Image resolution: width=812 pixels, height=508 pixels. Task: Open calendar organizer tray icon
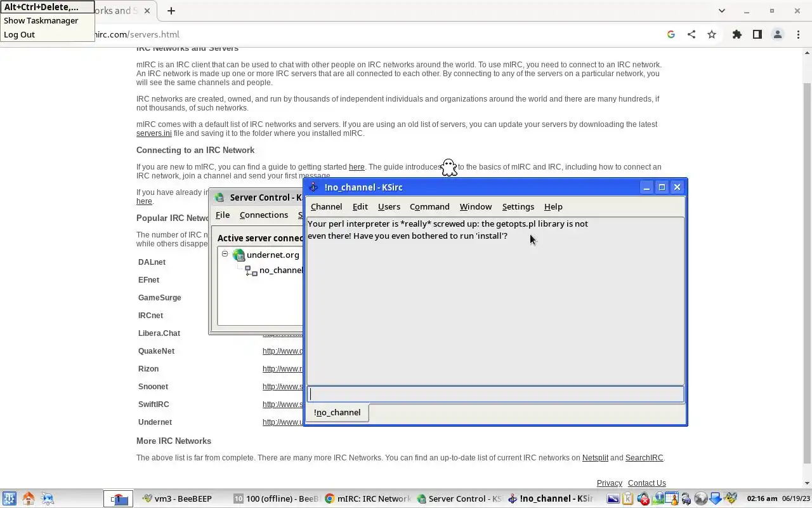(672, 499)
